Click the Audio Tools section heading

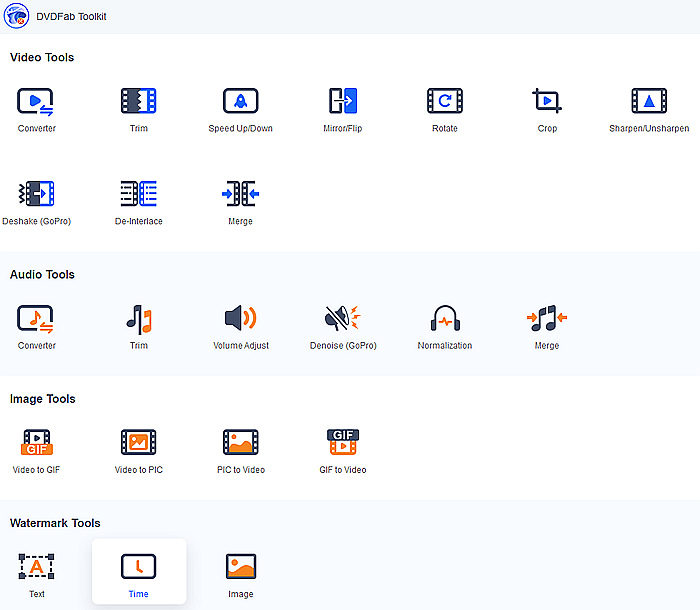(42, 274)
